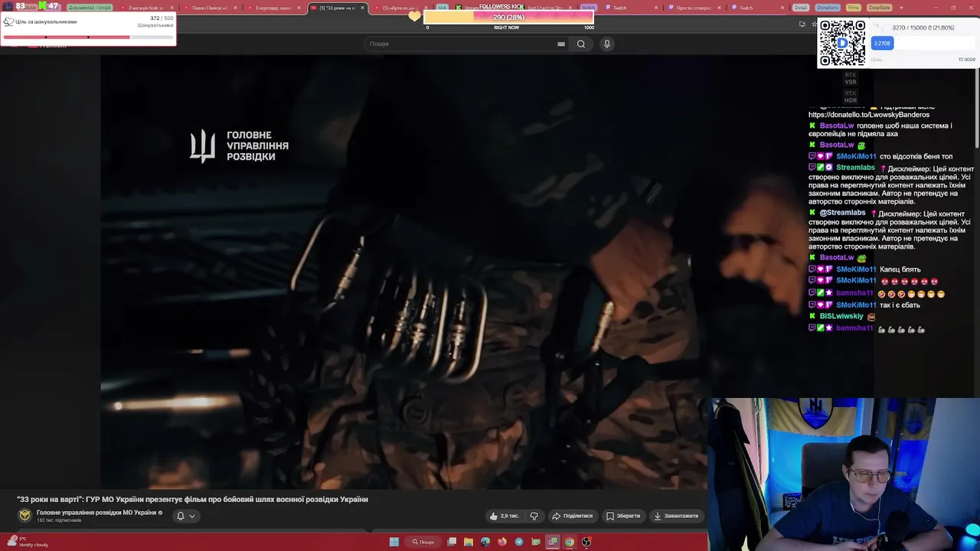The image size is (980, 551).
Task: Click the followers goal progress bar 290 (28%)
Action: click(508, 17)
